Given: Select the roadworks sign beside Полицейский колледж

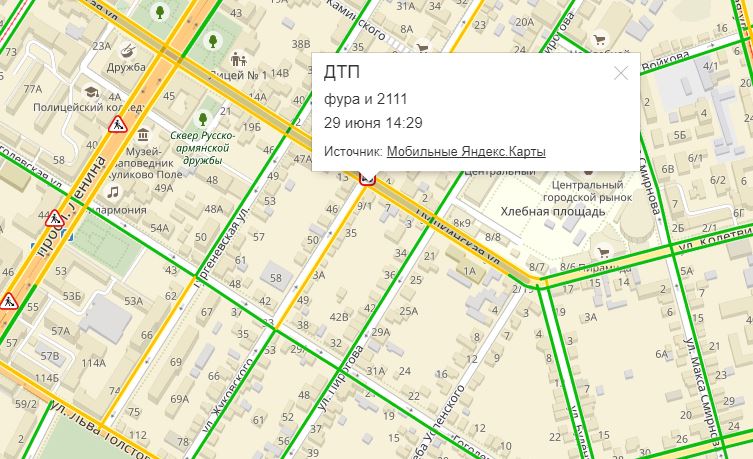Looking at the screenshot, I should [118, 126].
